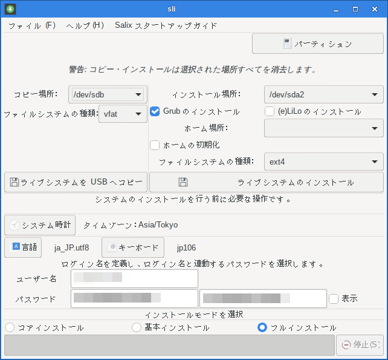The height and width of the screenshot is (360, 388).
Task: Open the ファイル (F) menu
Action: (32, 26)
